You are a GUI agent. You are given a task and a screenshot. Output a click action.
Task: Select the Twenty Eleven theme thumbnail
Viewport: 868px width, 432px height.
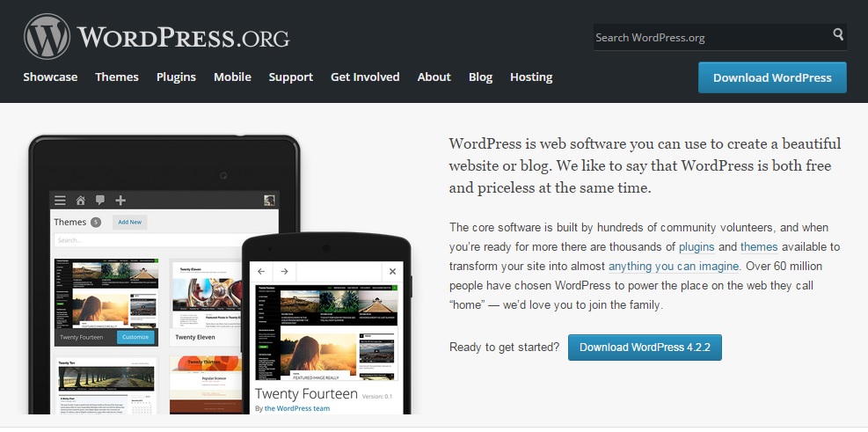(206, 303)
